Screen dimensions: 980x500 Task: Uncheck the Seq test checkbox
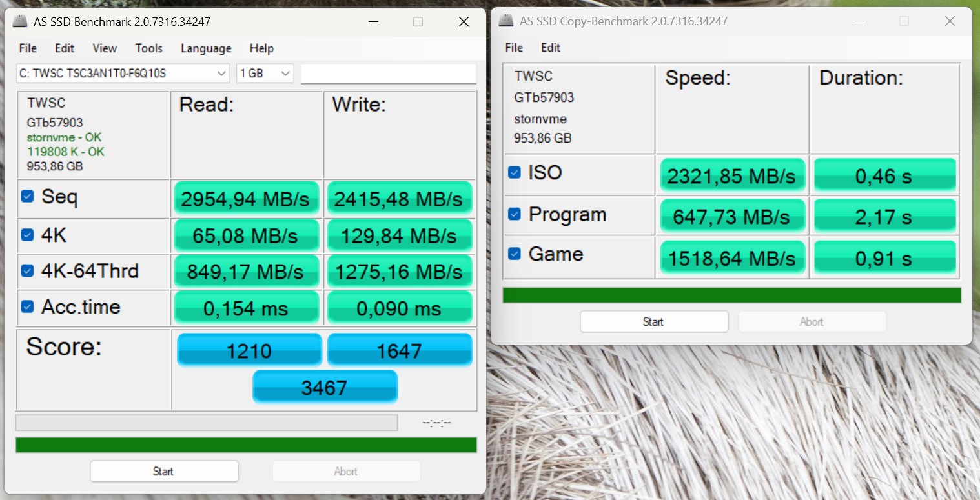(27, 196)
